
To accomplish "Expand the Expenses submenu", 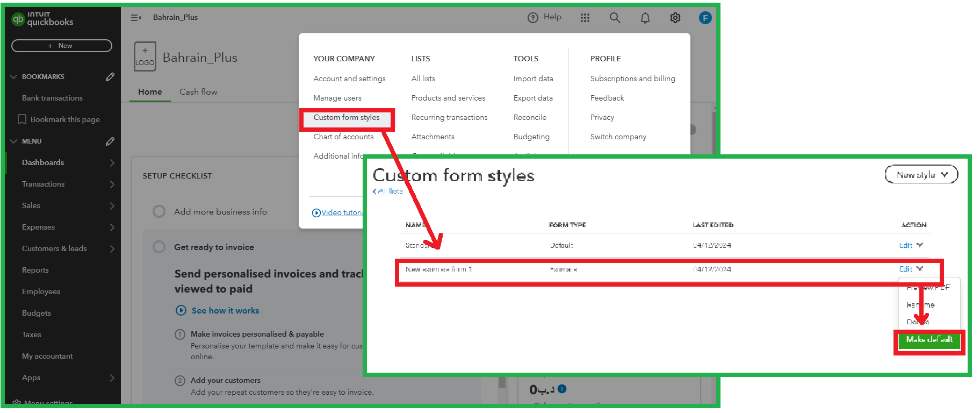I will (x=112, y=227).
